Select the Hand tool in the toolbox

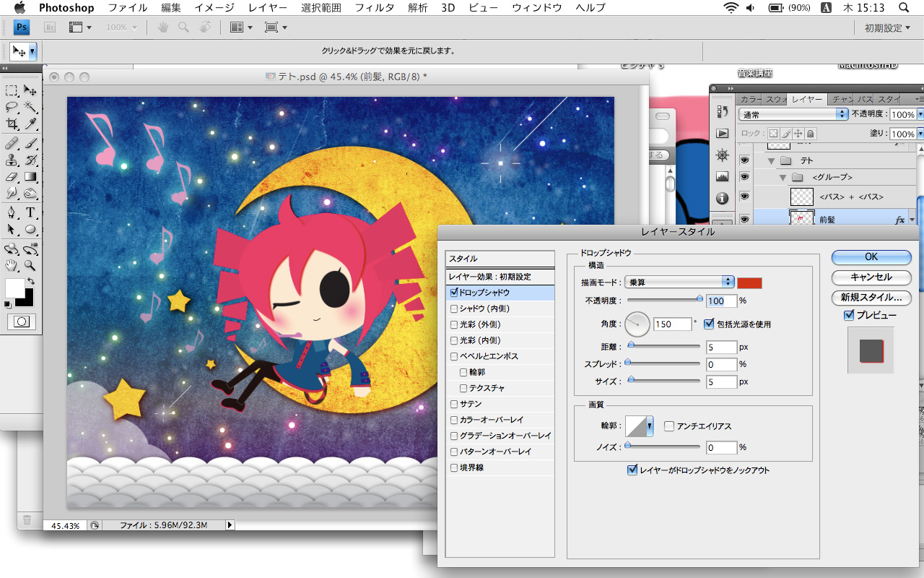pos(12,266)
